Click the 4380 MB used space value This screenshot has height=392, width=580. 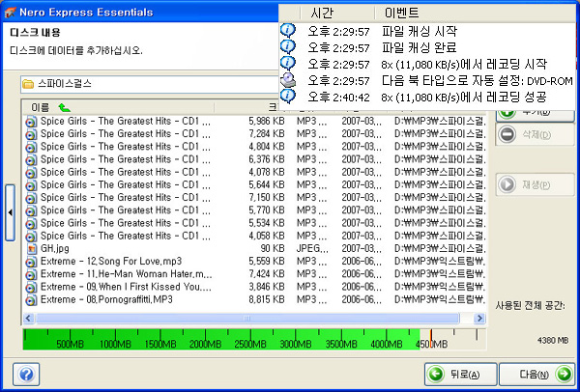tap(553, 340)
